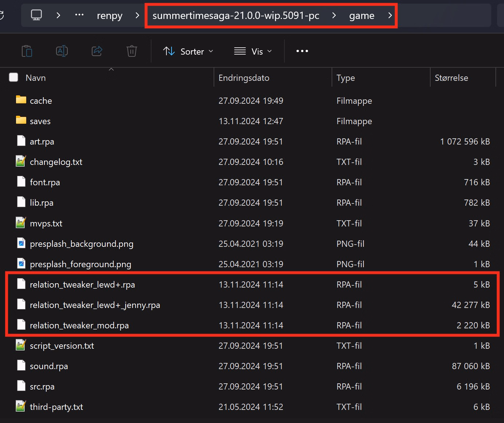Viewport: 504px width, 423px height.
Task: Click the lib.rpa file icon
Action: (x=21, y=202)
